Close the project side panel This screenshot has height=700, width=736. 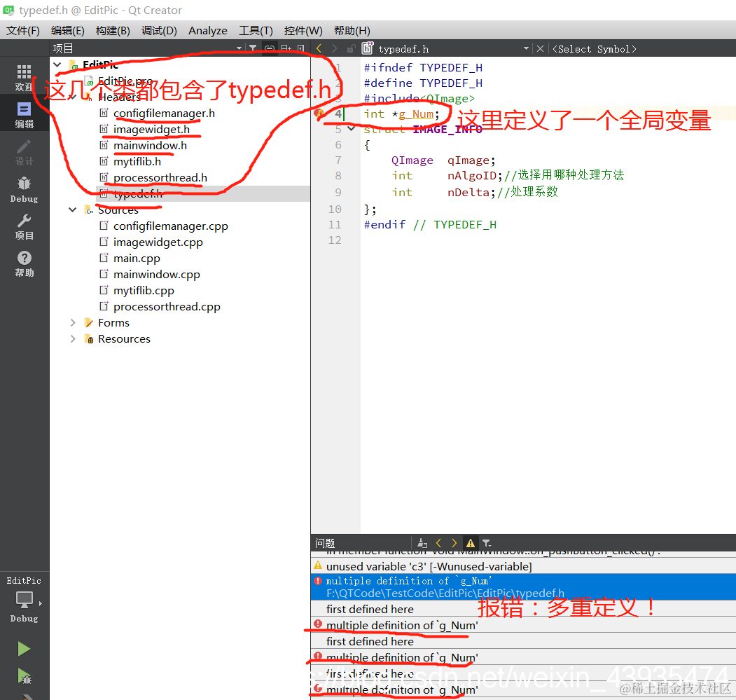[x=301, y=48]
